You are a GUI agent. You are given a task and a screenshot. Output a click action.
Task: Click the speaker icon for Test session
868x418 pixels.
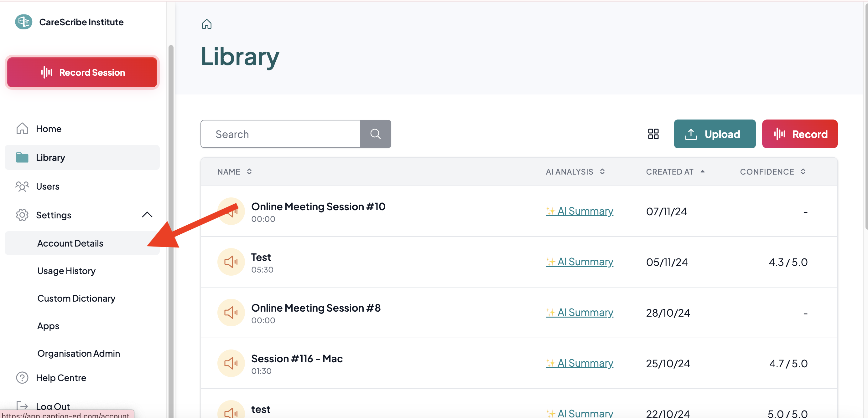coord(231,262)
